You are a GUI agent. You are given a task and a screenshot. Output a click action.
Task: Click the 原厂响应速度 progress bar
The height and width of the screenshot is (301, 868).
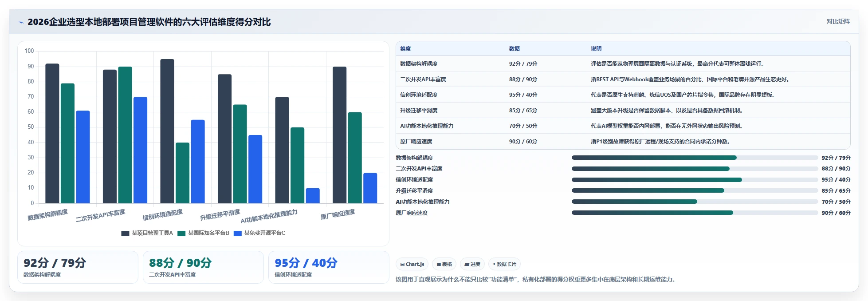click(695, 213)
